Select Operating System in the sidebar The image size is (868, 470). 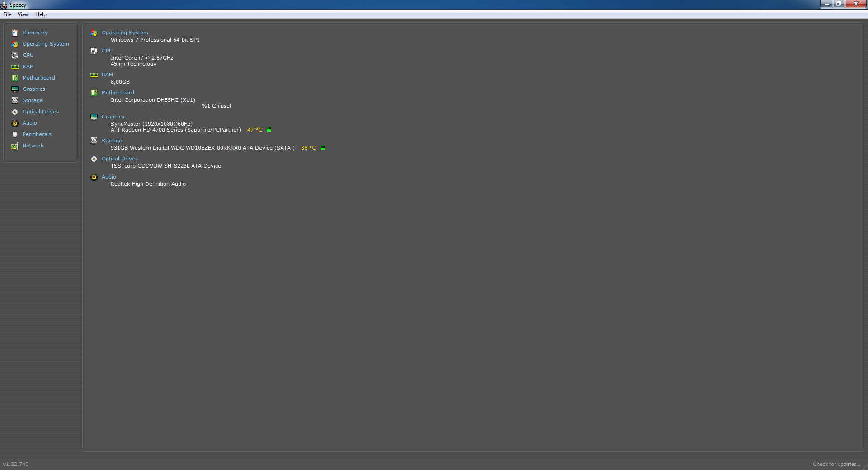[46, 44]
